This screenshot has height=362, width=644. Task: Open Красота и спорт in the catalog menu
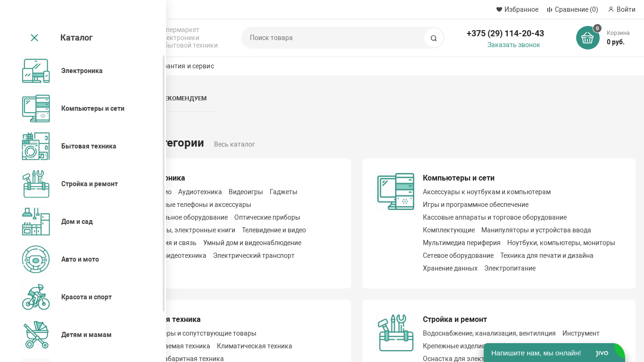86,297
